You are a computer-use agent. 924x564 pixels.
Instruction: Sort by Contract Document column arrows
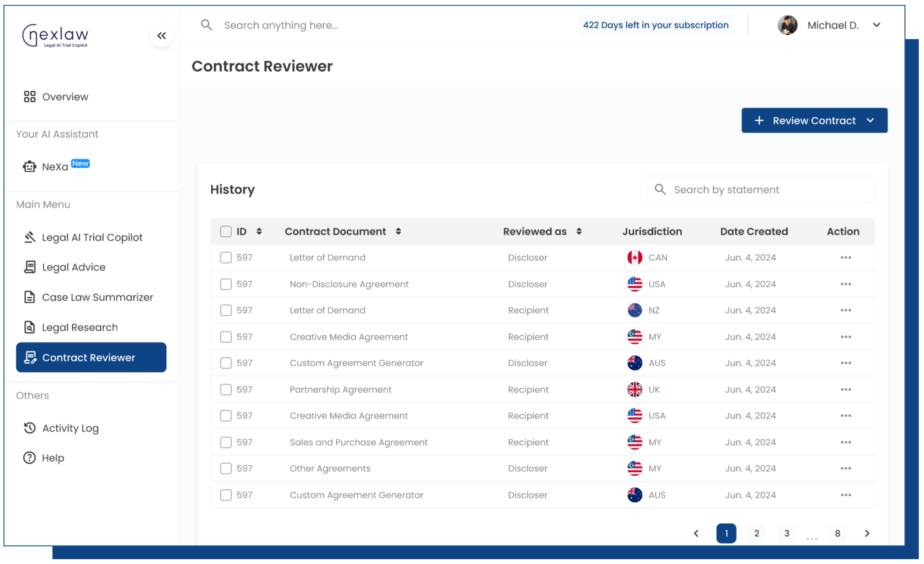coord(398,231)
